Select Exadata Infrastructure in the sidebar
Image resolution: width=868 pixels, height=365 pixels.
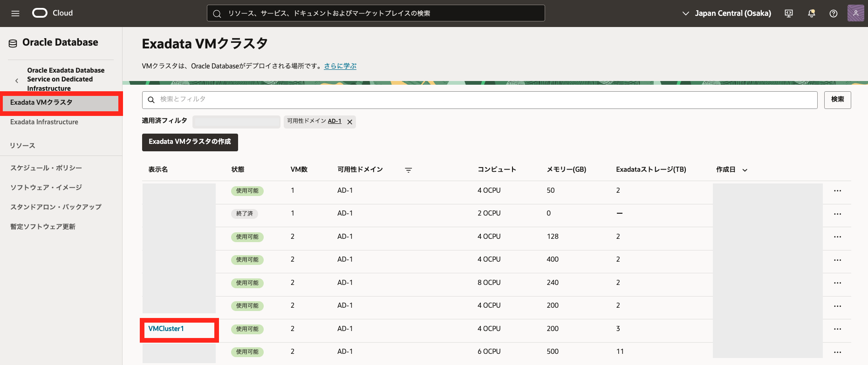point(44,122)
